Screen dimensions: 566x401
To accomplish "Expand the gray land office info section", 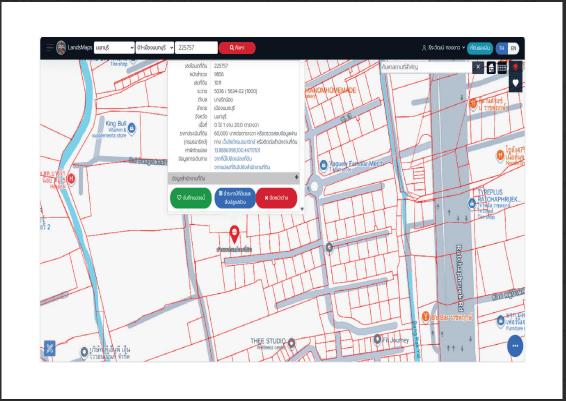I will tap(234, 178).
